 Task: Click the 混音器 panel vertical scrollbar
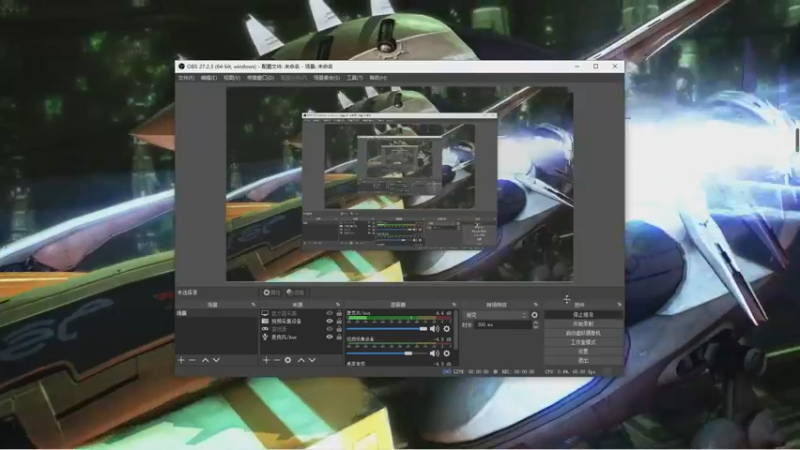(x=457, y=330)
